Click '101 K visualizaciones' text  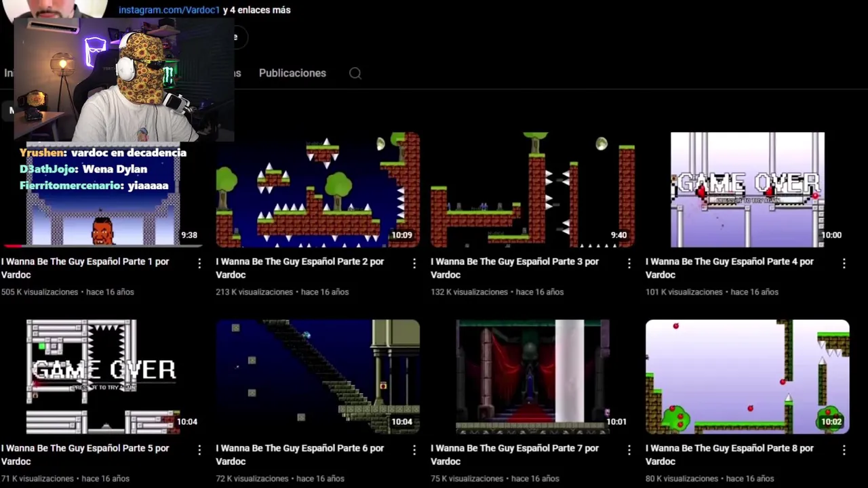(684, 292)
